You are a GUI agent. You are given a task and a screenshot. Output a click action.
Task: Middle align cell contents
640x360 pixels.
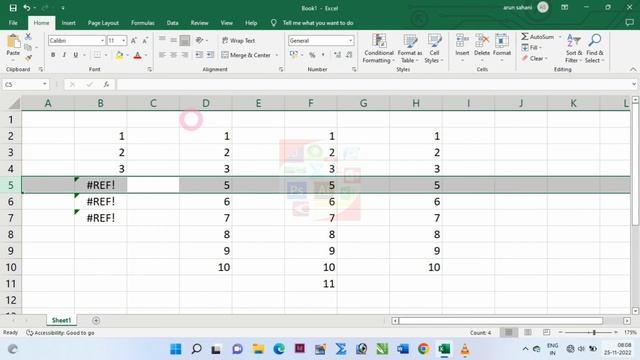click(x=173, y=40)
